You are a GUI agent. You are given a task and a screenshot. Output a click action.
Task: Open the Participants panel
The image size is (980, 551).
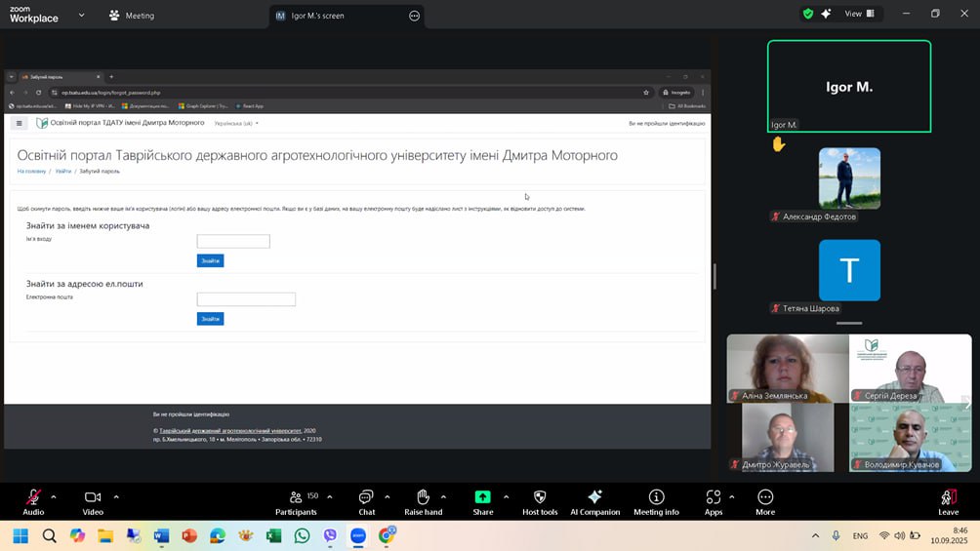click(x=297, y=502)
